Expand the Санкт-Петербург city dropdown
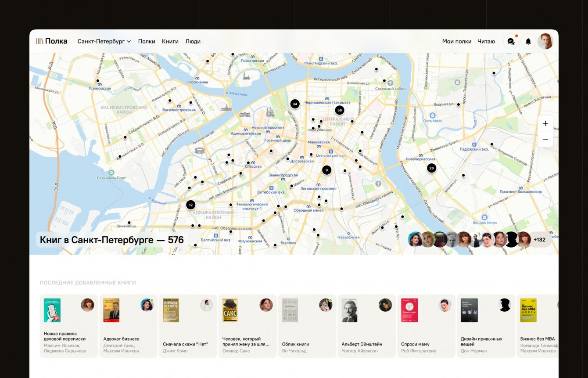This screenshot has height=378, width=588. pyautogui.click(x=104, y=41)
